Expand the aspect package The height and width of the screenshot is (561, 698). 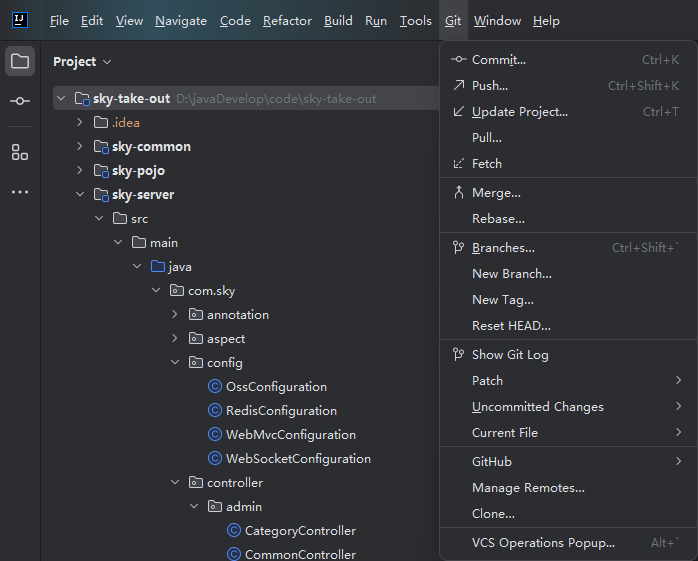click(x=175, y=338)
